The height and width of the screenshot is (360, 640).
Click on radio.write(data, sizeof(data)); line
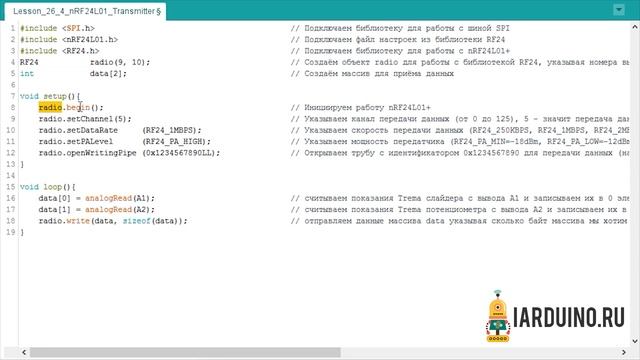(x=113, y=221)
